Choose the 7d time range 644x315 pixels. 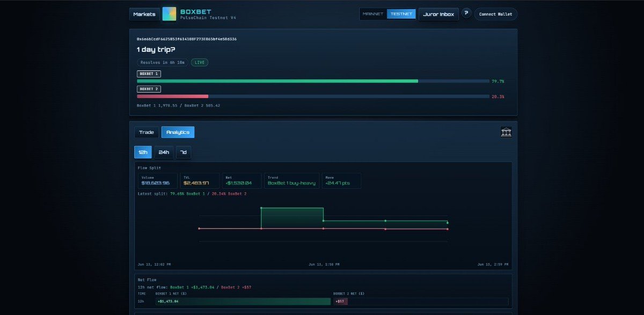tap(183, 152)
